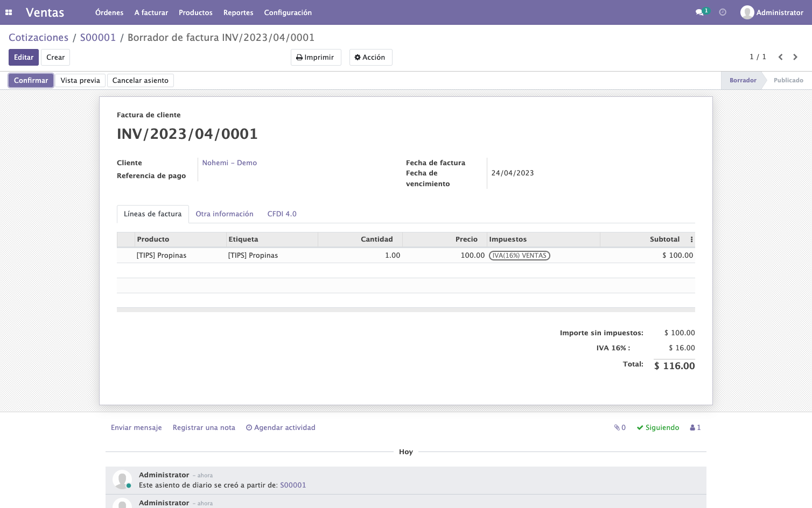The height and width of the screenshot is (508, 812).
Task: Open the Órdenes menu
Action: [x=109, y=12]
